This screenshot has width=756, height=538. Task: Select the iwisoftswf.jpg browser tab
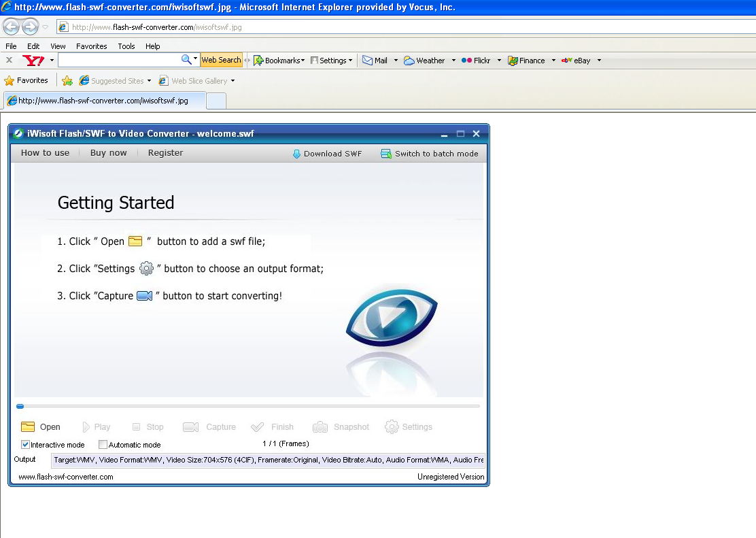click(x=105, y=101)
